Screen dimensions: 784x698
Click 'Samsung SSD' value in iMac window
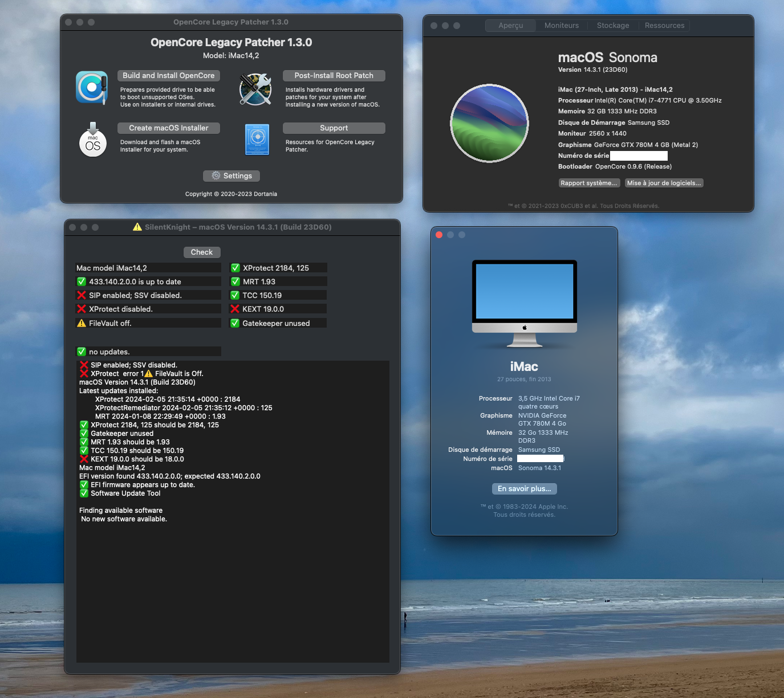[539, 450]
